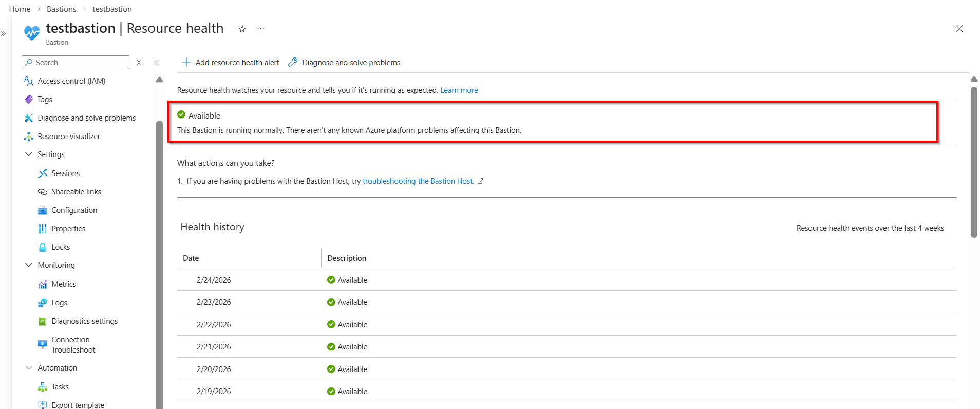The width and height of the screenshot is (980, 409).
Task: Click the Export template icon
Action: coord(43,405)
